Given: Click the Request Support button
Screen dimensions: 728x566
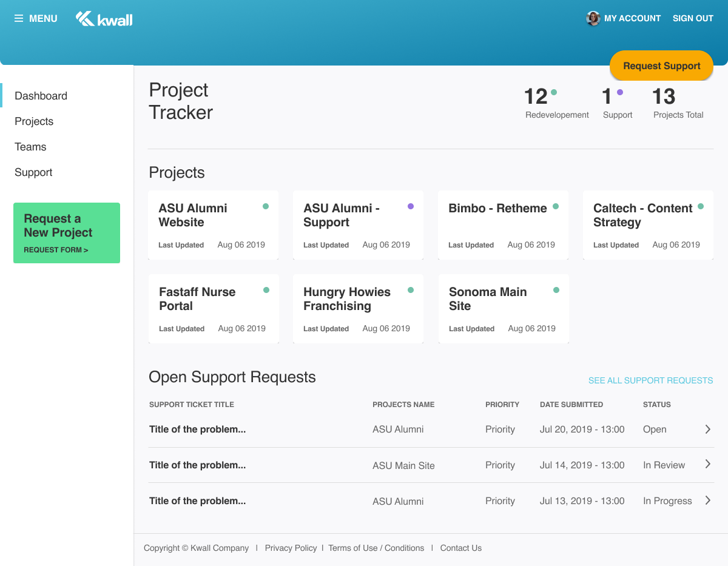Looking at the screenshot, I should coord(661,66).
